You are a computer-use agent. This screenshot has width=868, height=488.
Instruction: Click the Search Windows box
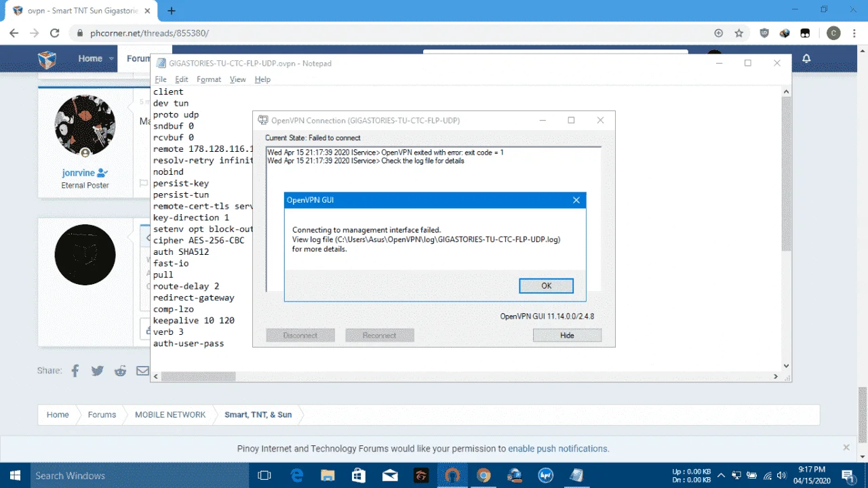pos(139,475)
